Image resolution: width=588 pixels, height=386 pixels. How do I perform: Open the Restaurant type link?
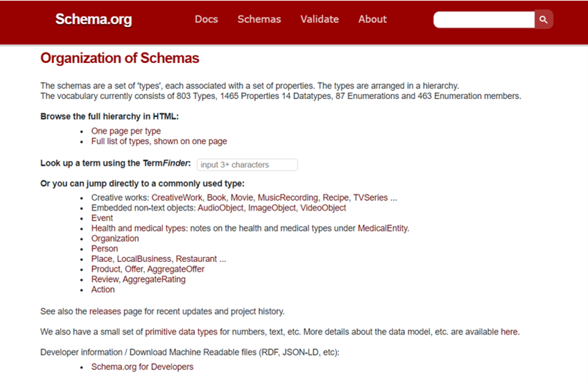tap(196, 259)
